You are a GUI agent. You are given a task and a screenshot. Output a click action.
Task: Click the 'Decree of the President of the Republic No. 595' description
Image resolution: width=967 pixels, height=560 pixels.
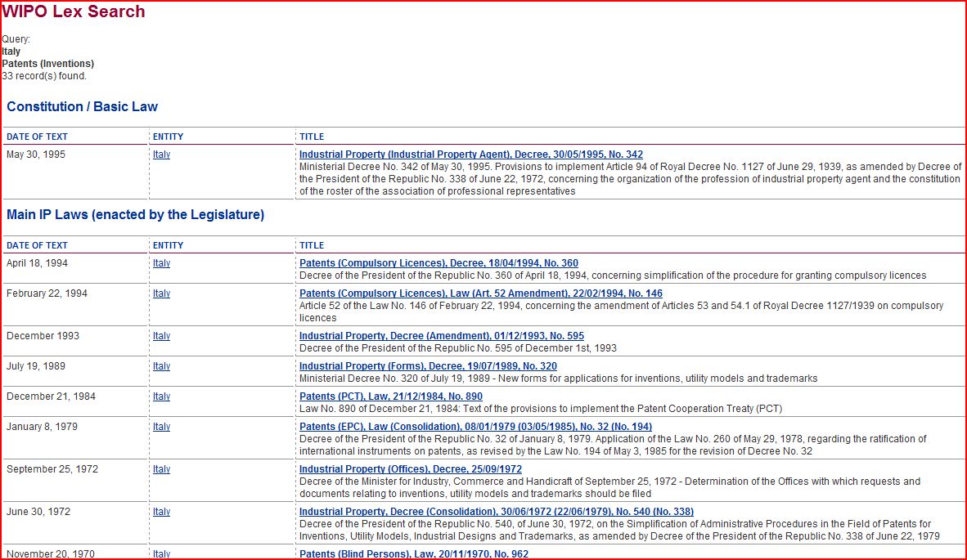coord(457,348)
